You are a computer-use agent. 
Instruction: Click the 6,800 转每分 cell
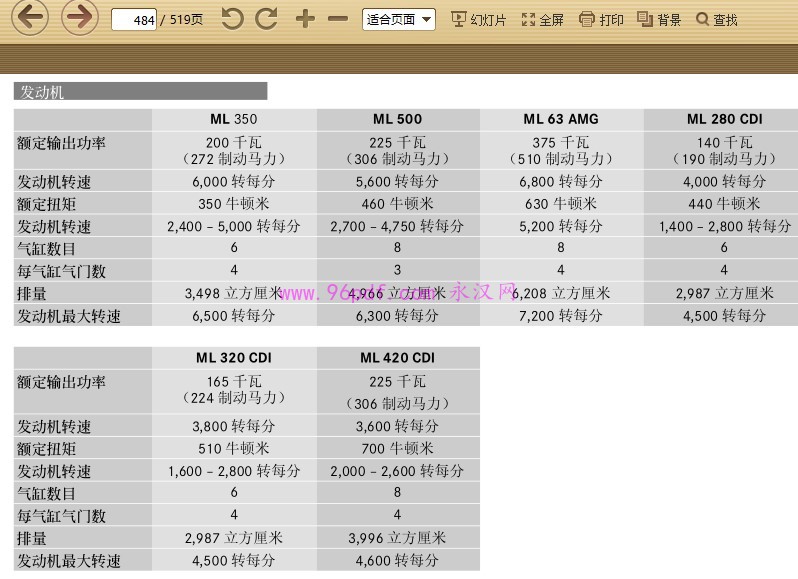561,181
